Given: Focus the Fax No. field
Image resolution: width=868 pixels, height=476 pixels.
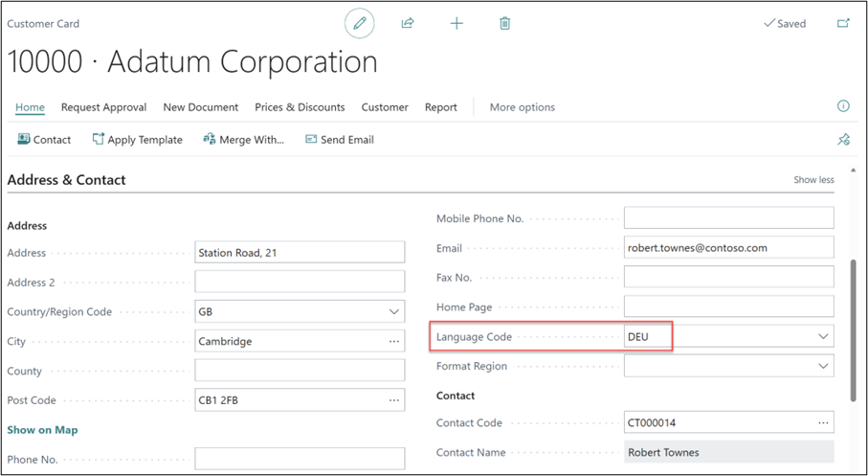Looking at the screenshot, I should click(729, 277).
